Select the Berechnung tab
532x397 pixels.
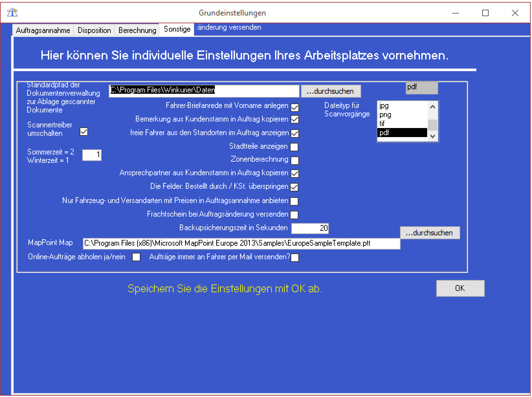(137, 30)
